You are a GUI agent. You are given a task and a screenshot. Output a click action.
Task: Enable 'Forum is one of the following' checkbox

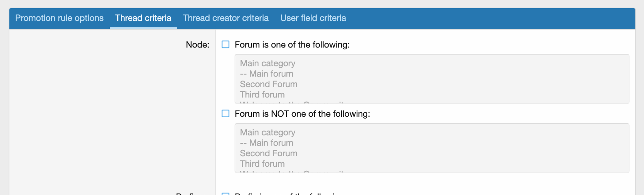click(x=225, y=44)
